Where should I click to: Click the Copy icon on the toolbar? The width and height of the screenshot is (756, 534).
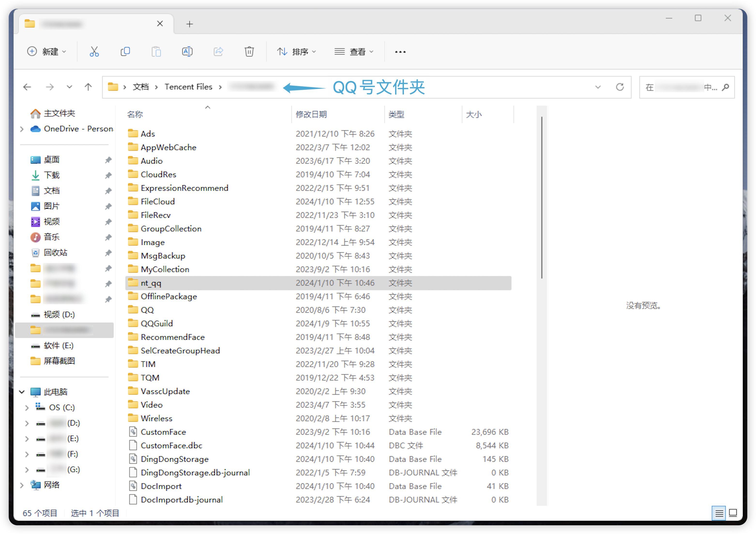125,51
